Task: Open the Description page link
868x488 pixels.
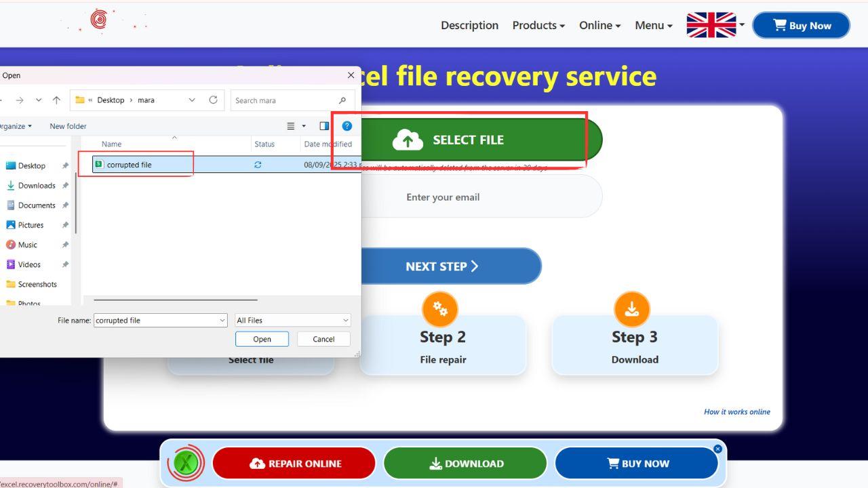Action: [469, 25]
